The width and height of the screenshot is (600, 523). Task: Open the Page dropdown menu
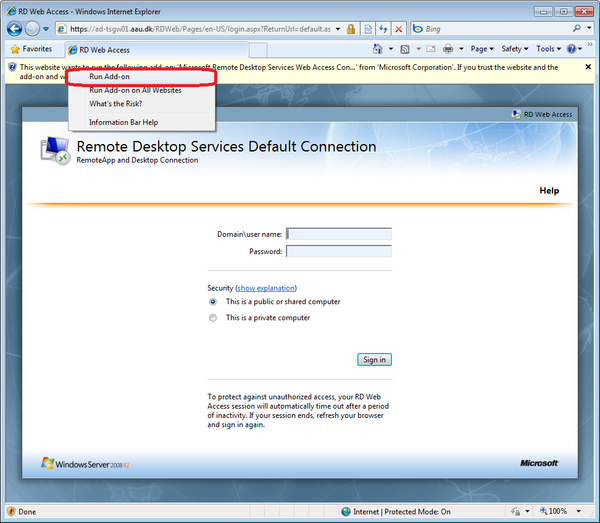coord(482,49)
